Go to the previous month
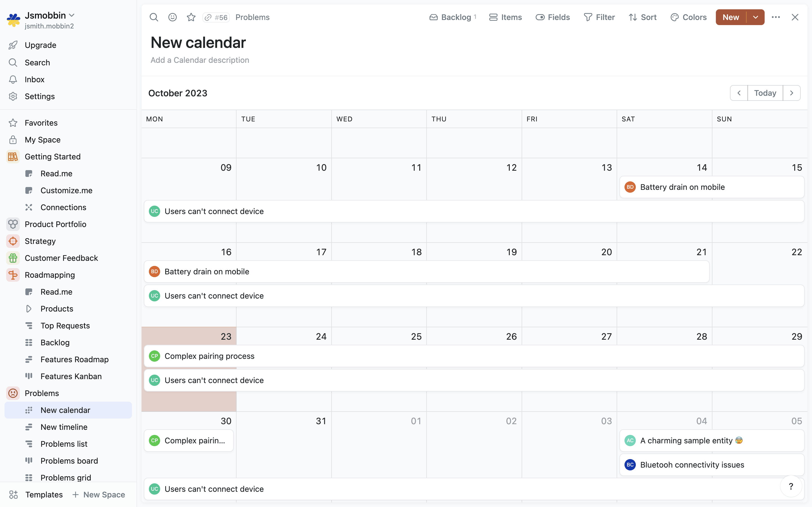Screen dimensions: 812x507 [739, 93]
